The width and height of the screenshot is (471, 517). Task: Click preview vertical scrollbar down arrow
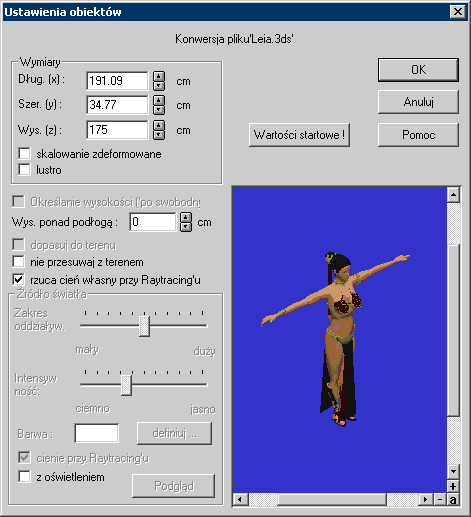click(453, 471)
